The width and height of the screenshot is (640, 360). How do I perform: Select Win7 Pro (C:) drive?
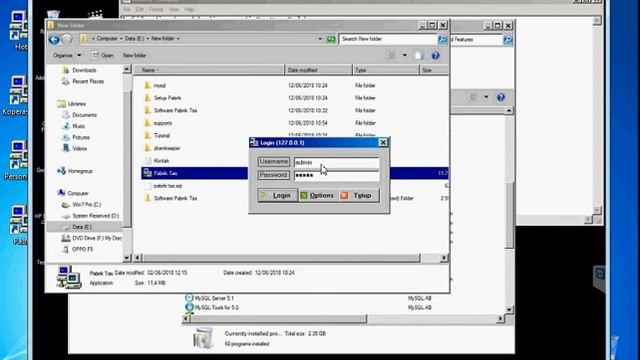pos(87,204)
